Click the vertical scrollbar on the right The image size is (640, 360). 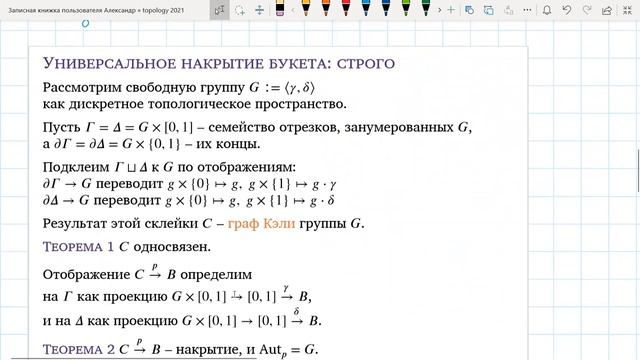[x=638, y=171]
